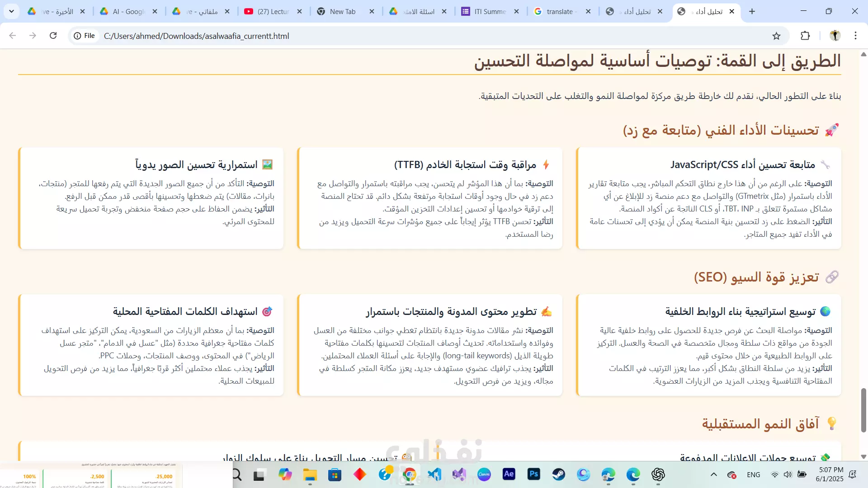Close the New Tab tab
Viewport: 868px width, 488px height.
point(372,11)
